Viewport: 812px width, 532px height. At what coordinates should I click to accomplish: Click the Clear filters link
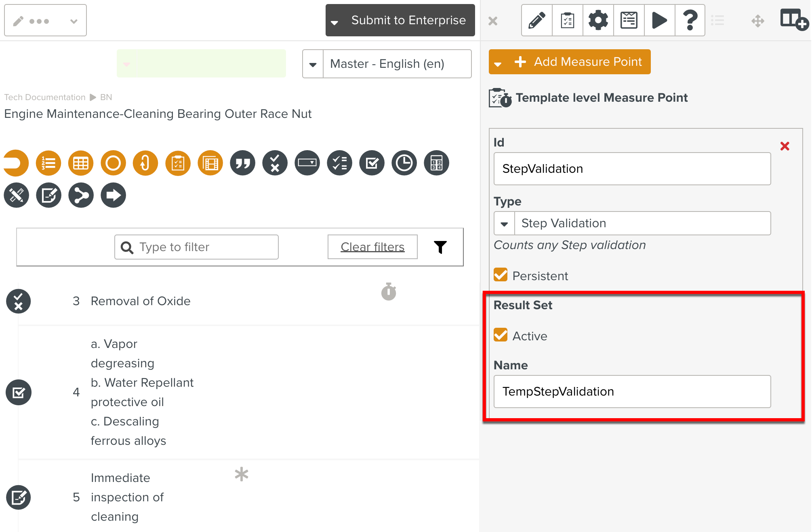372,247
